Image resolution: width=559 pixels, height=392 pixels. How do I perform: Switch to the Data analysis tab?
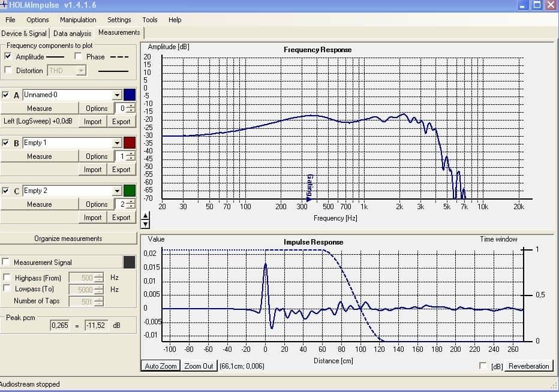click(x=73, y=34)
